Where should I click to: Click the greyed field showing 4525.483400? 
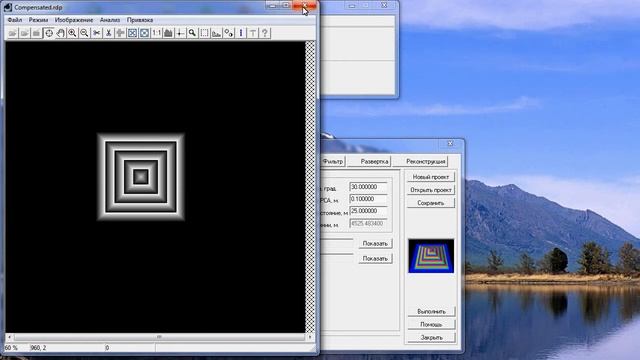pos(368,224)
